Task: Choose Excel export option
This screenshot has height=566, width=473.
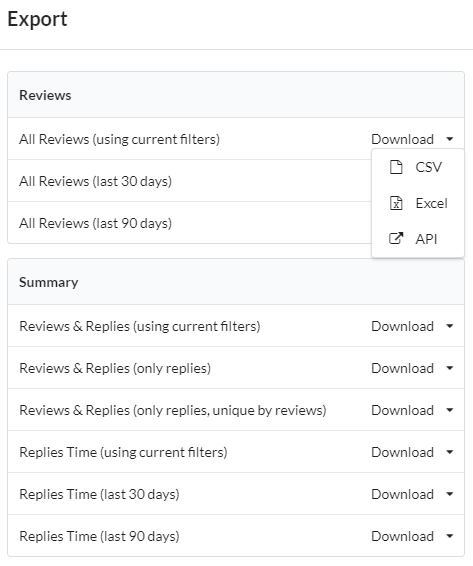Action: pyautogui.click(x=418, y=203)
